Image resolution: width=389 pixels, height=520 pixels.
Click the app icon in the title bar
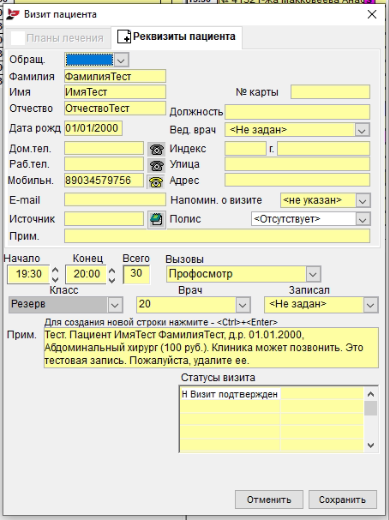pos(13,14)
